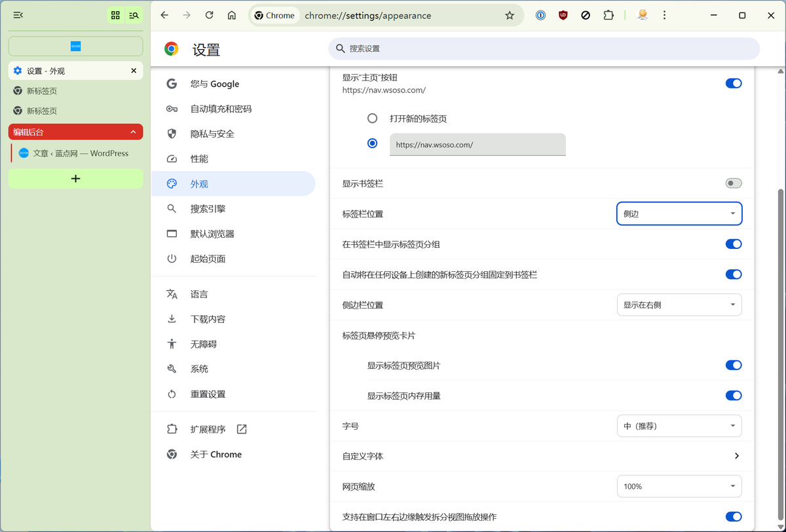This screenshot has height=532, width=786.
Task: Select the 打开新的标签页 radio option
Action: (373, 118)
